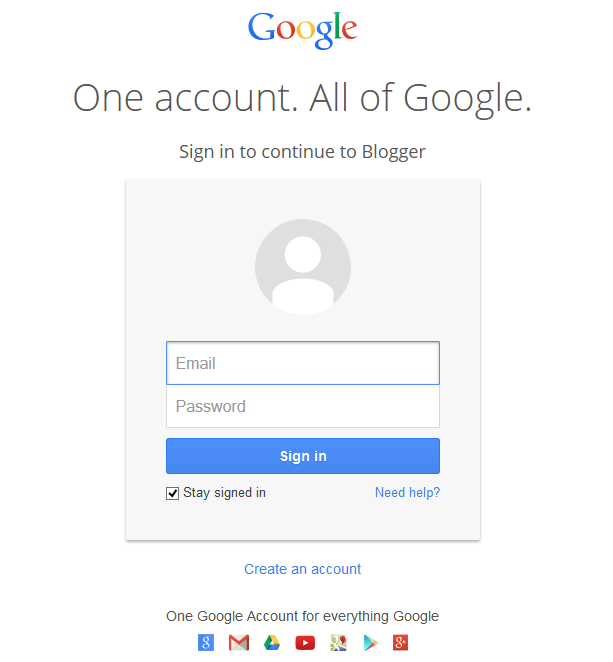Click the blue Sign in button
This screenshot has width=613, height=662.
point(303,456)
